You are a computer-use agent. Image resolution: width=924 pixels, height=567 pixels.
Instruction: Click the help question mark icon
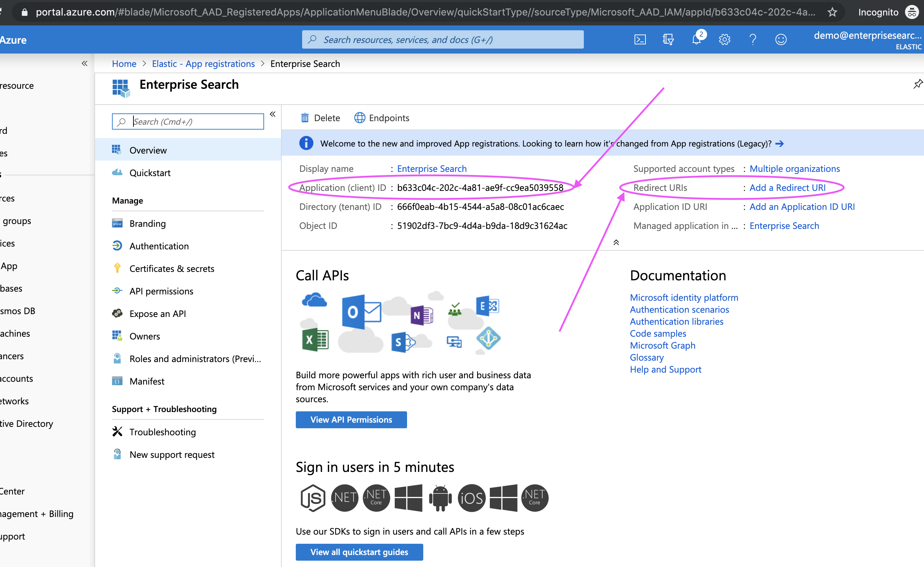[x=753, y=39]
